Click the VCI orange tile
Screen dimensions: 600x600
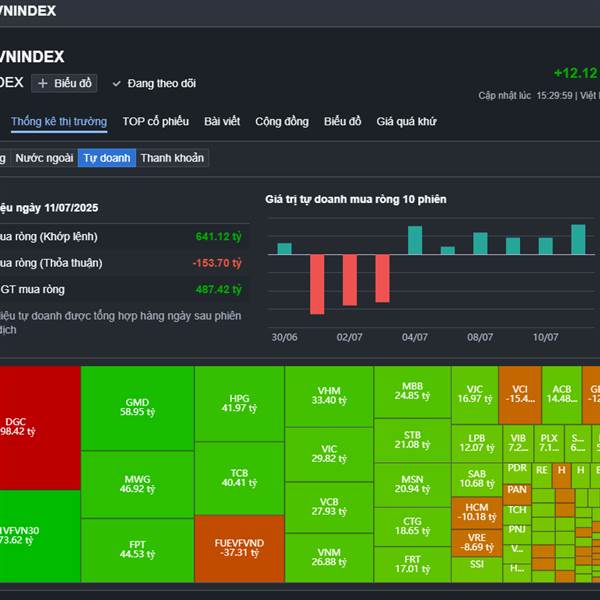point(520,395)
